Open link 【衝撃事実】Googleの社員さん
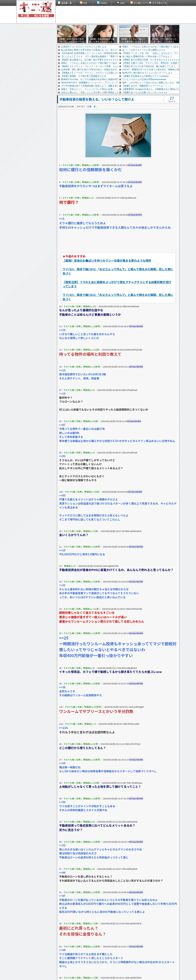Screen dimensions: 196x980 pyautogui.click(x=151, y=89)
